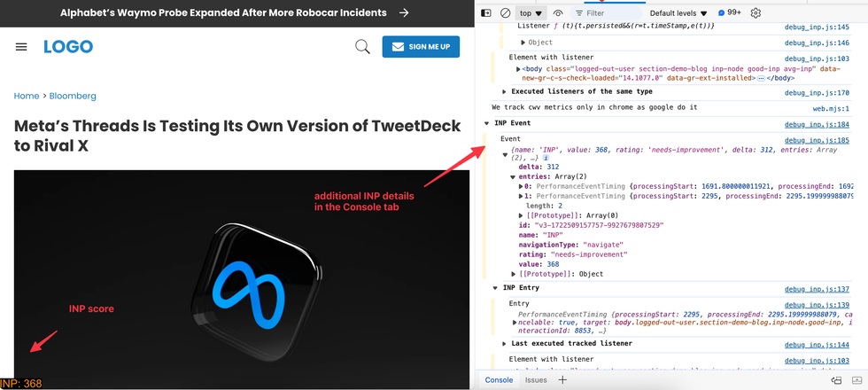Click the arrow after the Waymo headline banner
This screenshot has height=390, width=868.
click(404, 12)
